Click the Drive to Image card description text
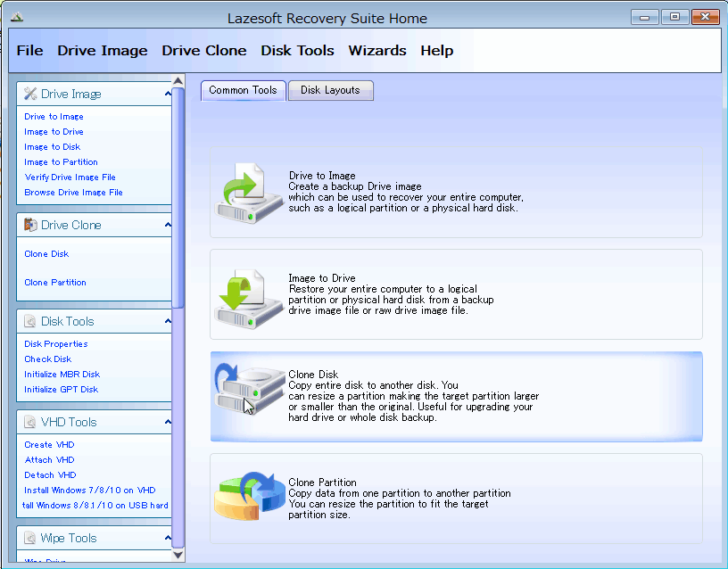Image resolution: width=728 pixels, height=569 pixels. tap(406, 192)
